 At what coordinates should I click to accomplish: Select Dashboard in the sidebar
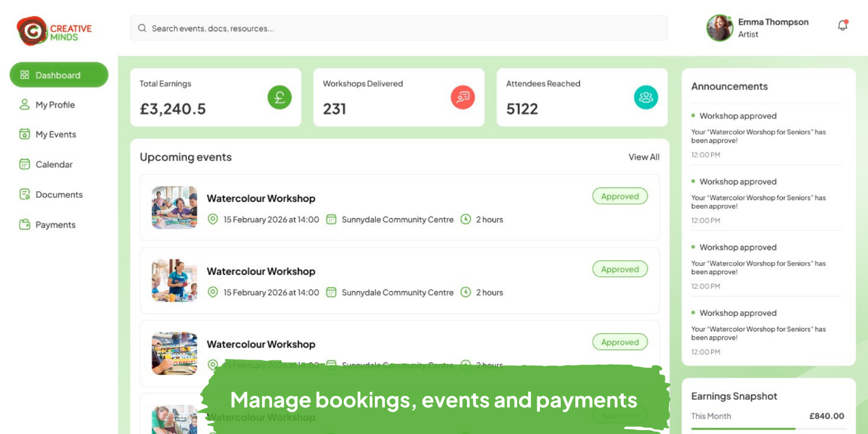(59, 75)
